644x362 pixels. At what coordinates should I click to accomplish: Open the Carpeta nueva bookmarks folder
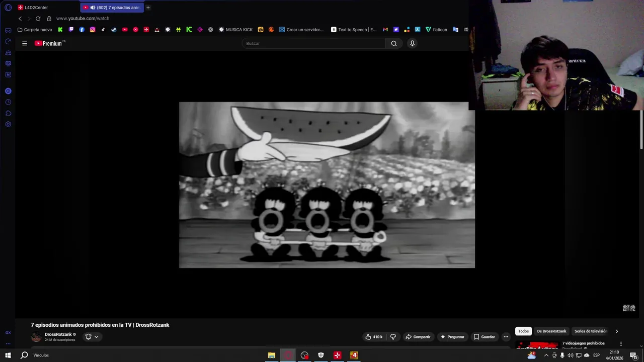tap(35, 30)
